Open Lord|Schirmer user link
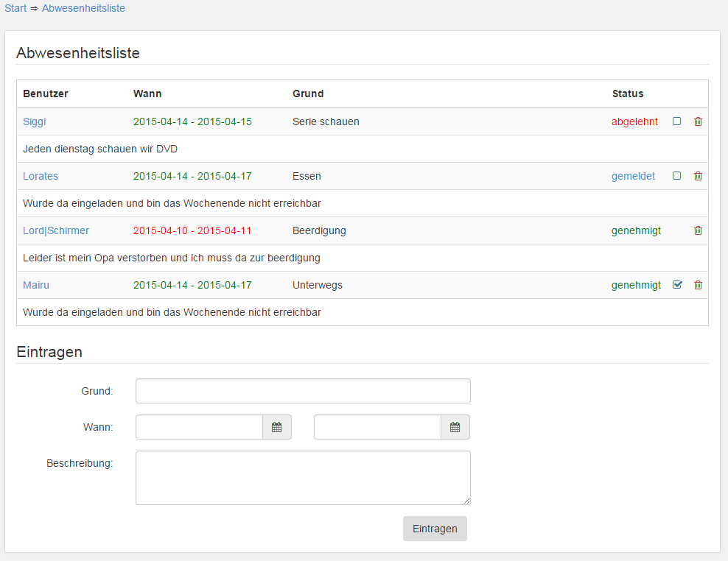This screenshot has height=561, width=728. click(x=56, y=230)
